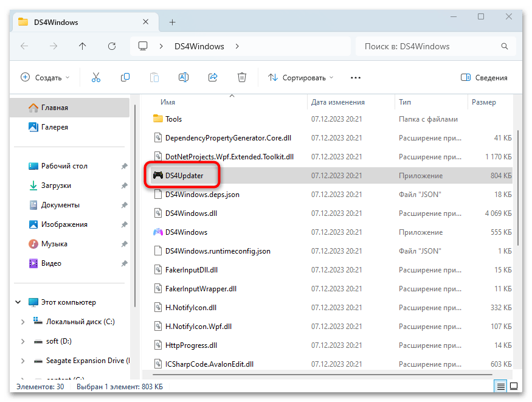Click the navigation pane vertical scrollbar
Image resolution: width=532 pixels, height=402 pixels.
pos(135,206)
